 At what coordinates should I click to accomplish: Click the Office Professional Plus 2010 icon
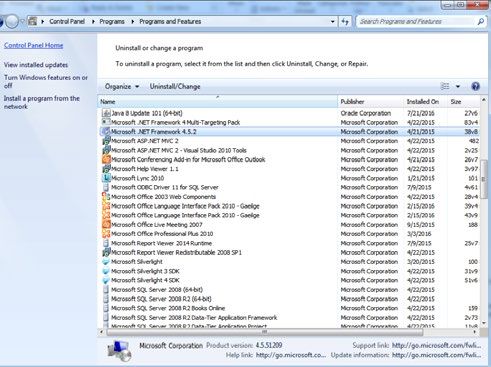[106, 234]
